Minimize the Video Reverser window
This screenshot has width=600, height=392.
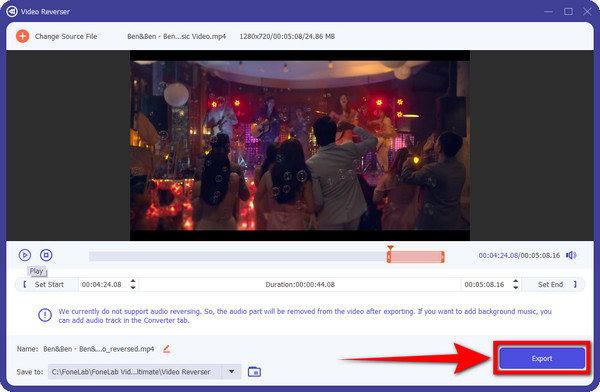pyautogui.click(x=548, y=11)
